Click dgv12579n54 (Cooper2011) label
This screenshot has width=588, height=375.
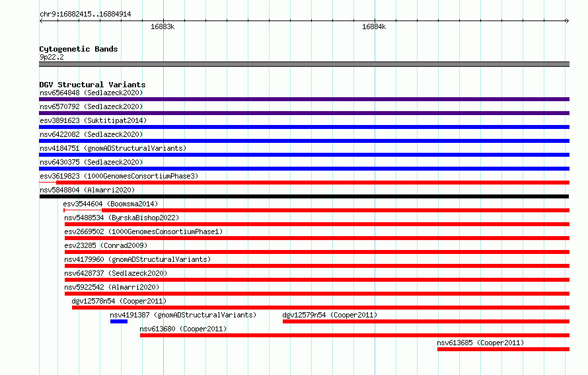(x=330, y=315)
